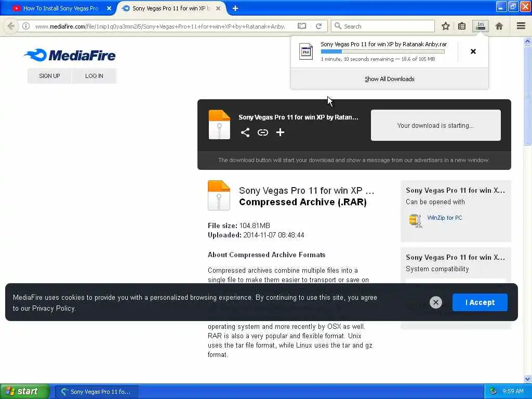Click the MediaFire logo
The image size is (532, 399).
tap(70, 55)
